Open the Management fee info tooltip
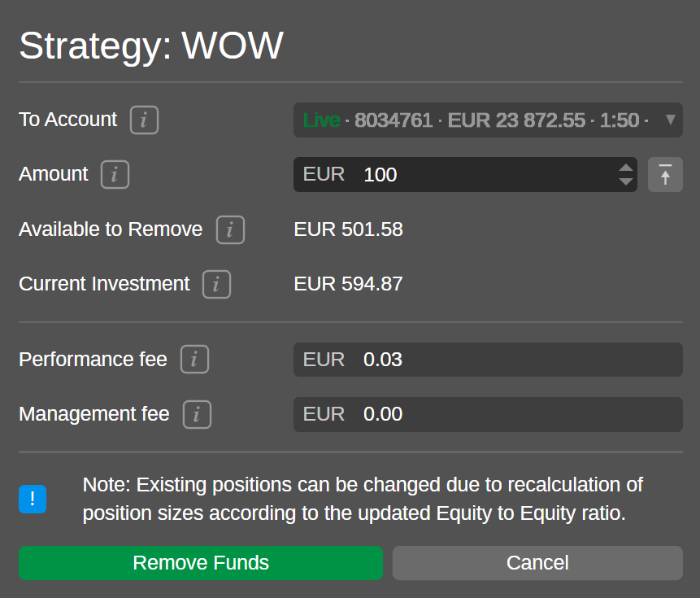This screenshot has width=700, height=598. [197, 415]
